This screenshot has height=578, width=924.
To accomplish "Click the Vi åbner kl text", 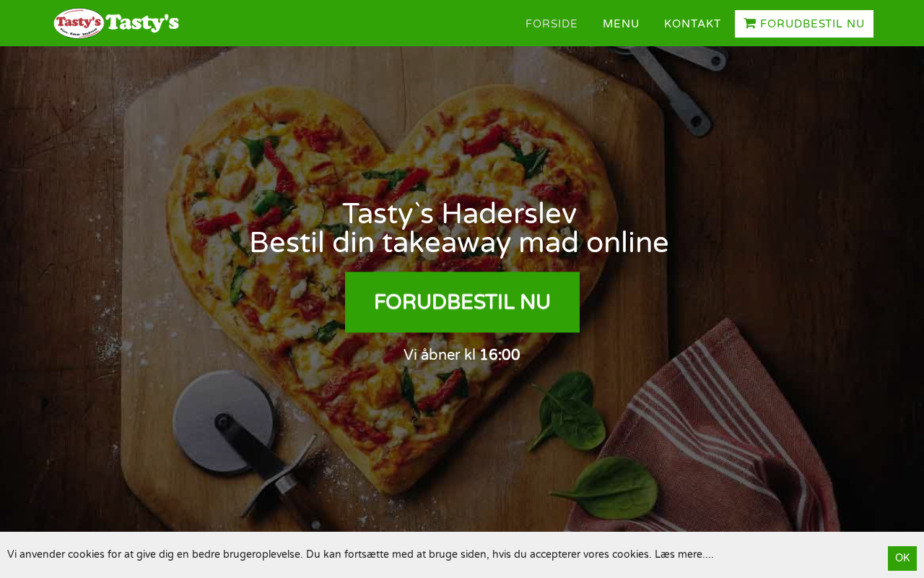I will [x=440, y=355].
